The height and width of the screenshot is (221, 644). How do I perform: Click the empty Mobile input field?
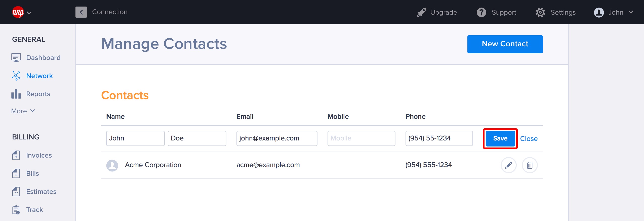pos(361,138)
